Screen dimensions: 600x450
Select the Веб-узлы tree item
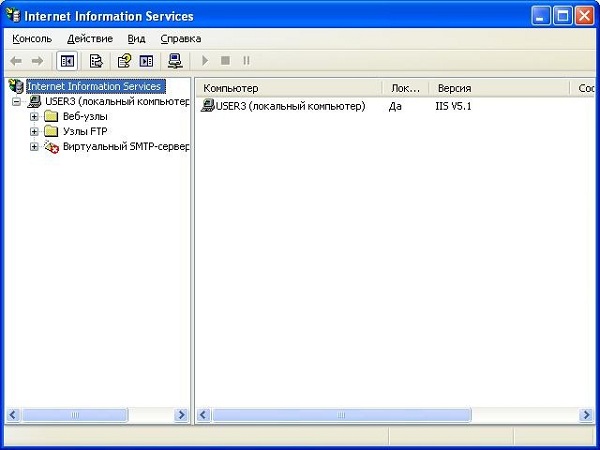click(x=85, y=116)
